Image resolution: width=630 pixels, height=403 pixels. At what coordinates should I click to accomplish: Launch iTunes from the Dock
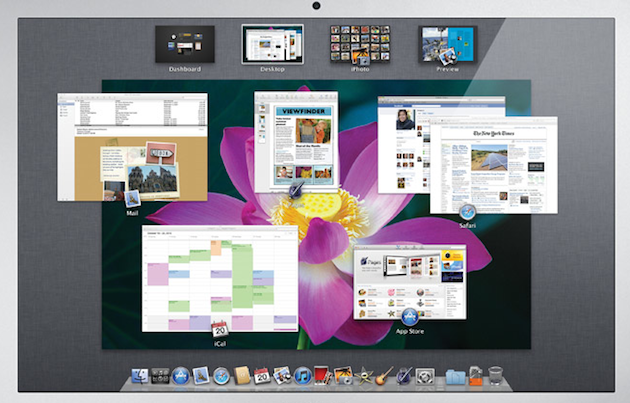coord(303,376)
